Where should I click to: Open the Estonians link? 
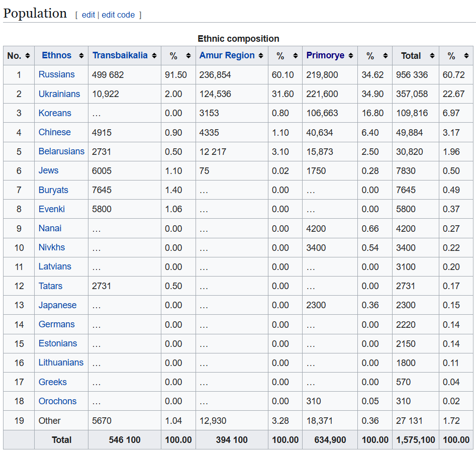point(58,343)
